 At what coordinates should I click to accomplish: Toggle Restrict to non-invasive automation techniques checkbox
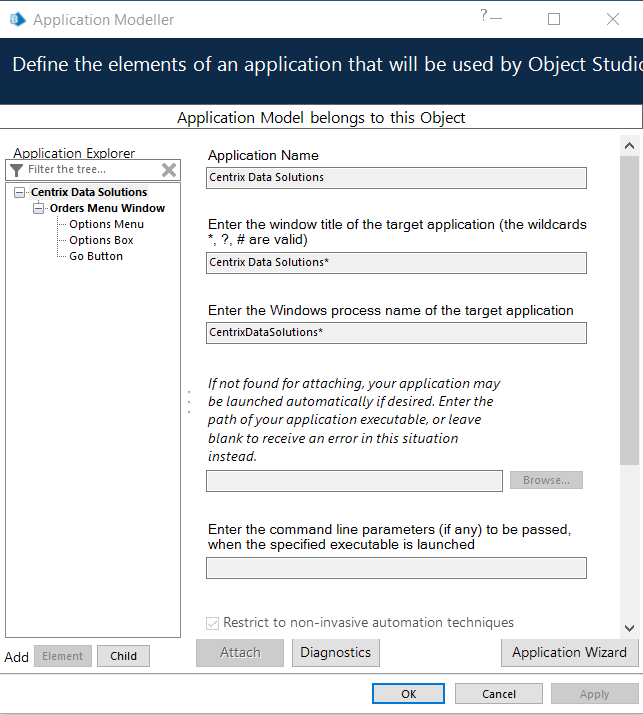pyautogui.click(x=212, y=623)
